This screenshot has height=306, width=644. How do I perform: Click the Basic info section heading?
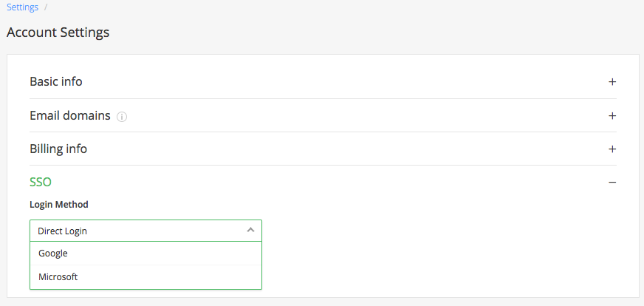click(56, 81)
